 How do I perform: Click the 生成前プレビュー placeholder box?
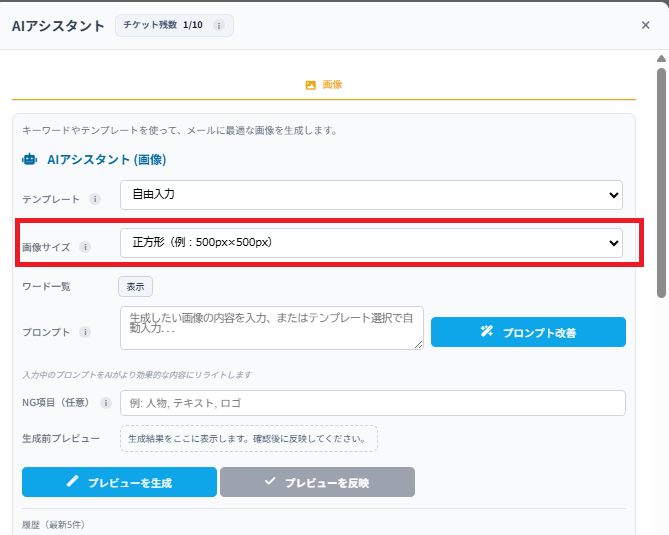(x=249, y=439)
